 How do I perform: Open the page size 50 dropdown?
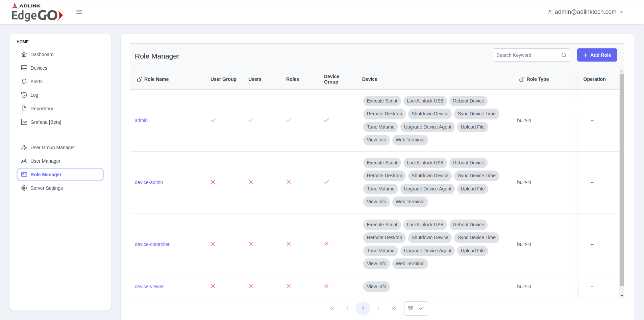coord(415,308)
